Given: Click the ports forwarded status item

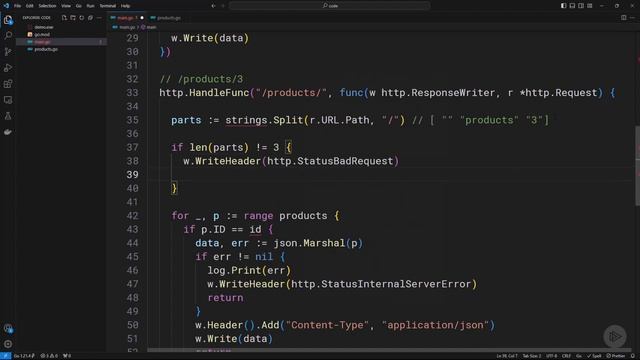Looking at the screenshot, I should click(x=67, y=356).
